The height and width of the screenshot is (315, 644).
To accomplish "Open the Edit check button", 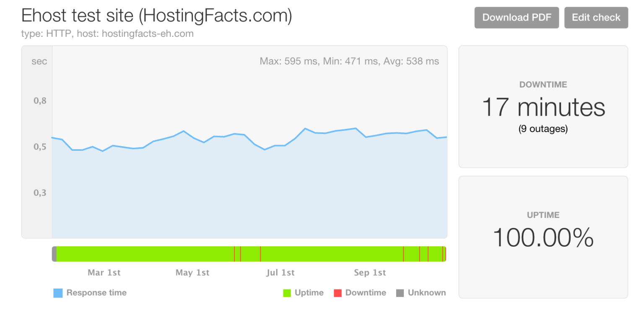I will [x=596, y=18].
